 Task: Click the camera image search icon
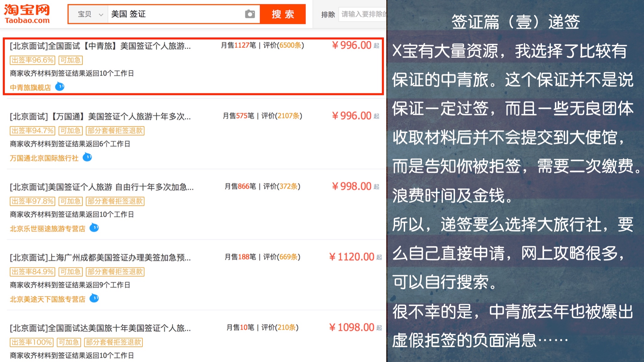tap(250, 14)
